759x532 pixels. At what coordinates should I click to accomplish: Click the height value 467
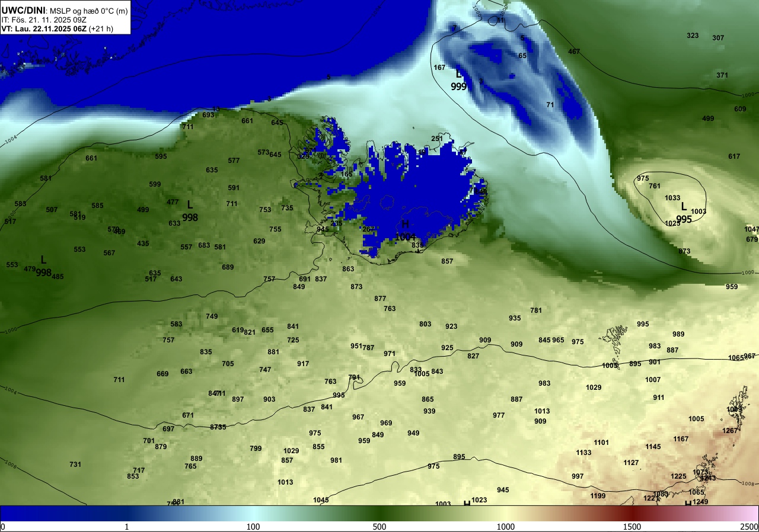574,52
